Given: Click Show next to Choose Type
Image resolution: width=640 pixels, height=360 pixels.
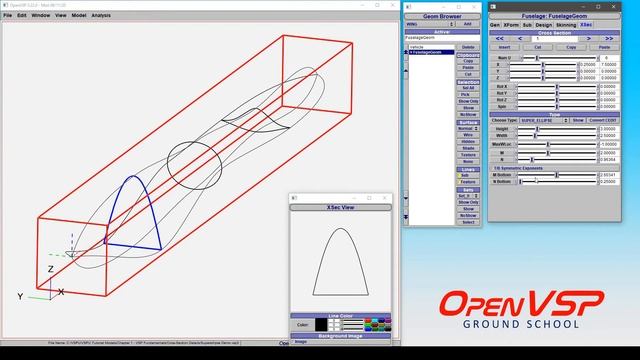Looking at the screenshot, I should tap(578, 120).
